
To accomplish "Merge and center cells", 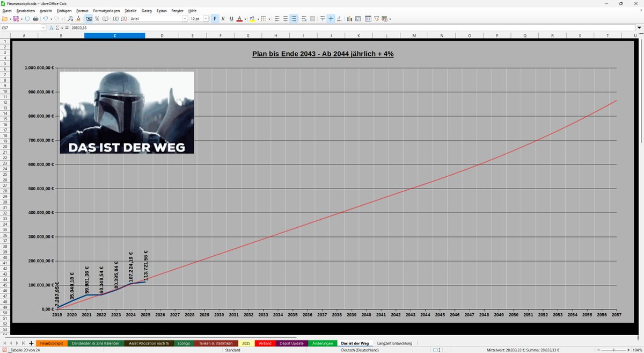I will (312, 19).
